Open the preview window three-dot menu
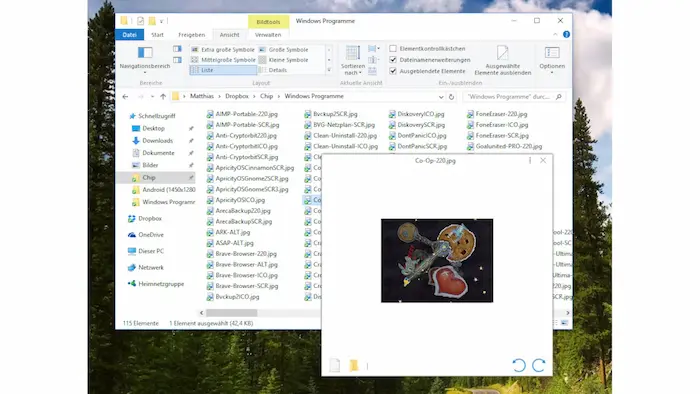 pos(530,161)
